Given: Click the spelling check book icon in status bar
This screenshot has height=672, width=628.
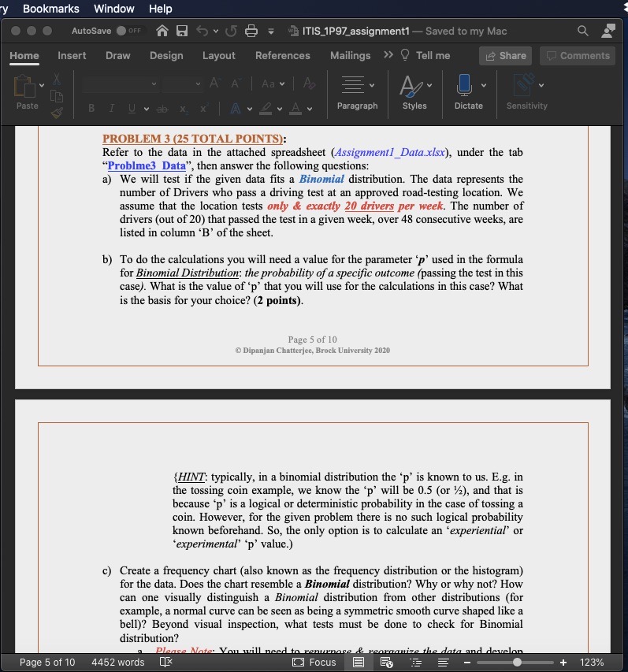Looking at the screenshot, I should (166, 662).
